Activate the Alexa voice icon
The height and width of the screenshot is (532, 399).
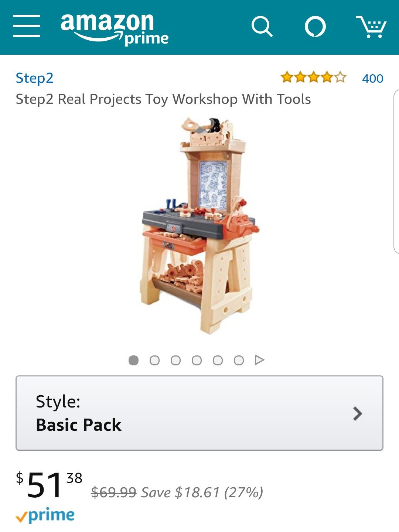point(315,27)
